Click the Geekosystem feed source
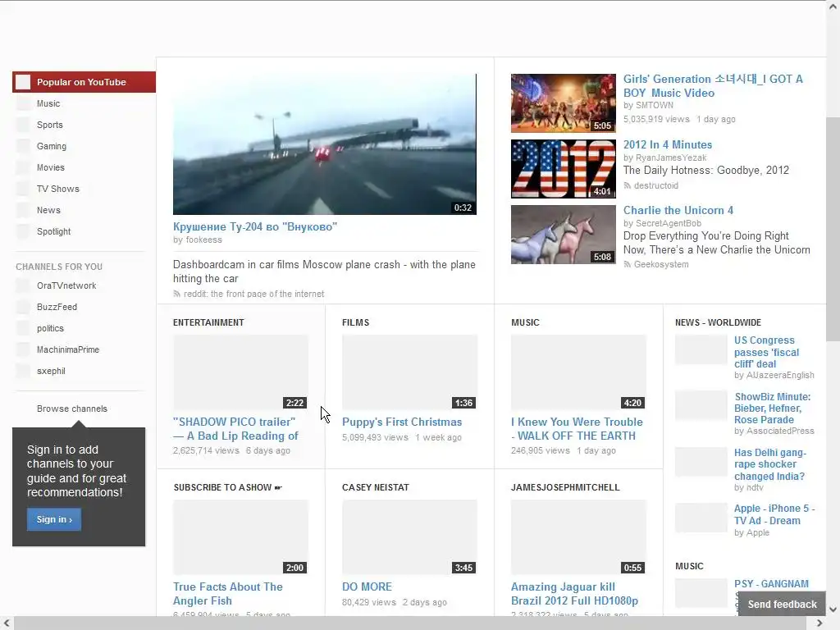This screenshot has width=840, height=630. 661,265
